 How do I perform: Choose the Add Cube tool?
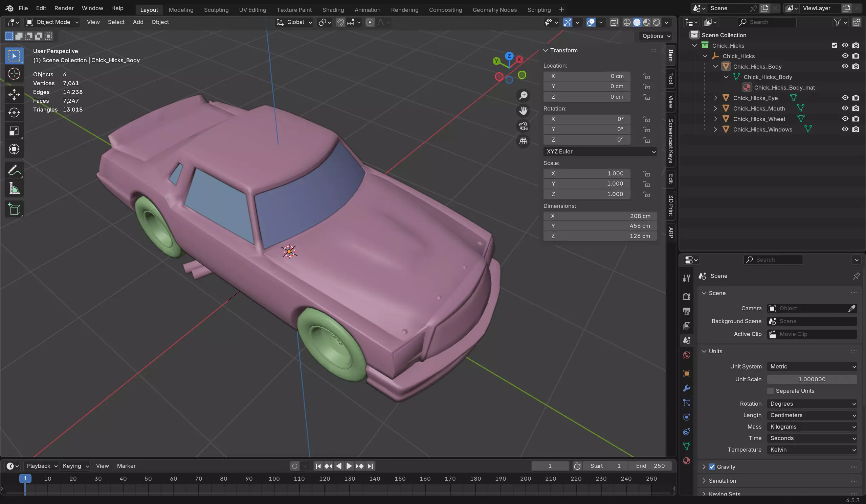[x=14, y=209]
